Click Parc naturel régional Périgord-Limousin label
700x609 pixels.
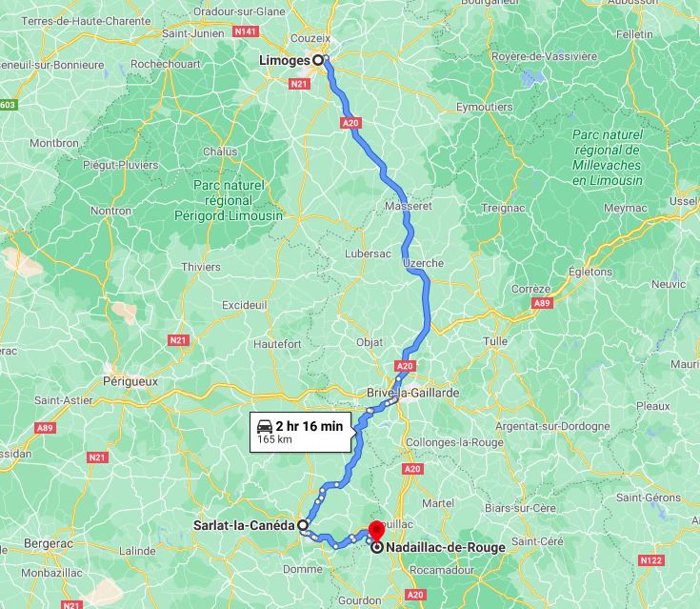pyautogui.click(x=229, y=200)
